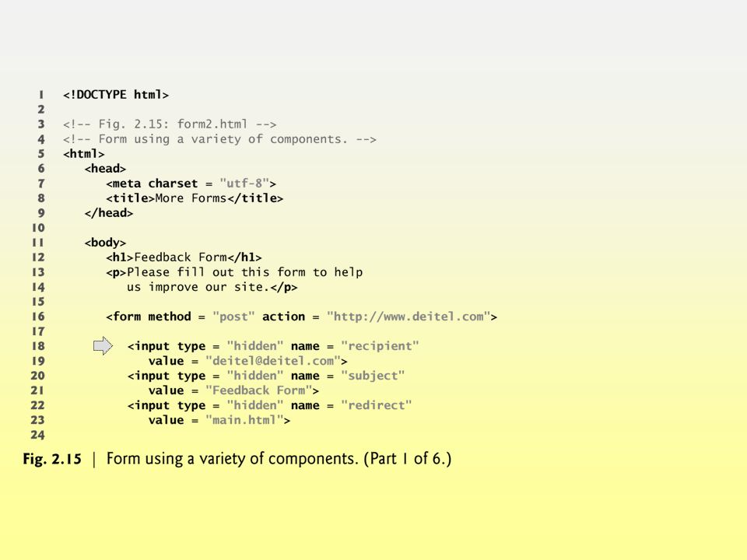Image resolution: width=747 pixels, height=560 pixels.
Task: Click the deitel@deitel.com value string
Action: (273, 361)
